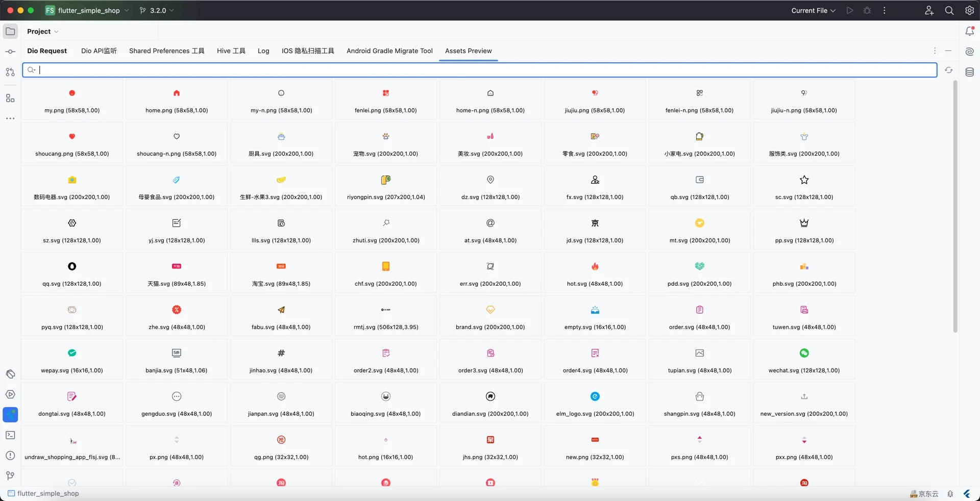Click the Run button
980x501 pixels.
[x=849, y=11]
